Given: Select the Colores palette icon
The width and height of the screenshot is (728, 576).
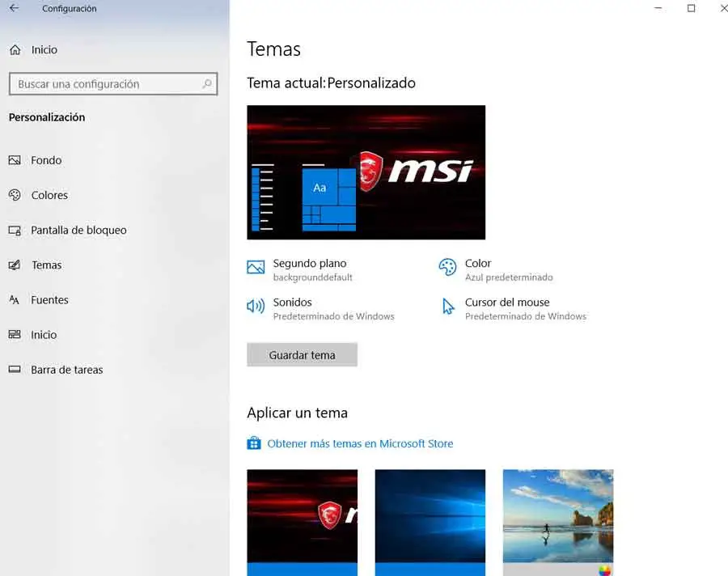Looking at the screenshot, I should (15, 195).
